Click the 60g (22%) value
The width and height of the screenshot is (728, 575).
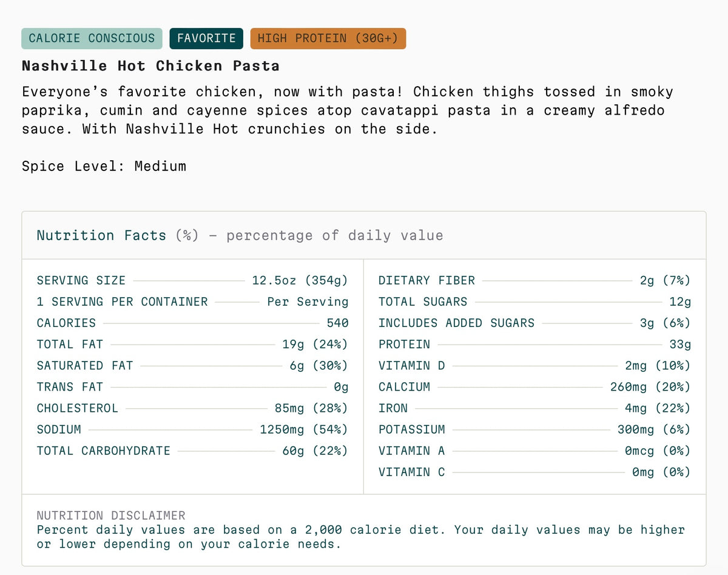click(x=315, y=450)
